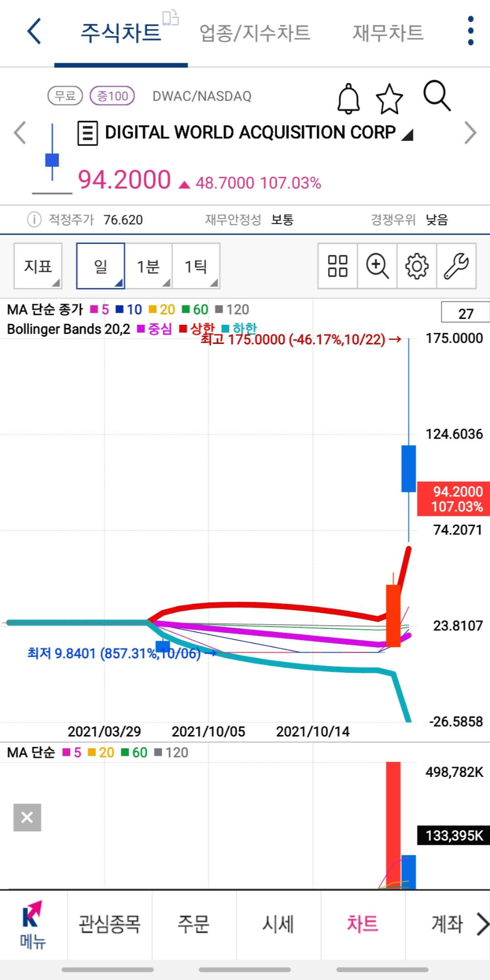Screen dimensions: 490x980
Task: Open 계좌 in bottom navigation
Action: click(446, 925)
